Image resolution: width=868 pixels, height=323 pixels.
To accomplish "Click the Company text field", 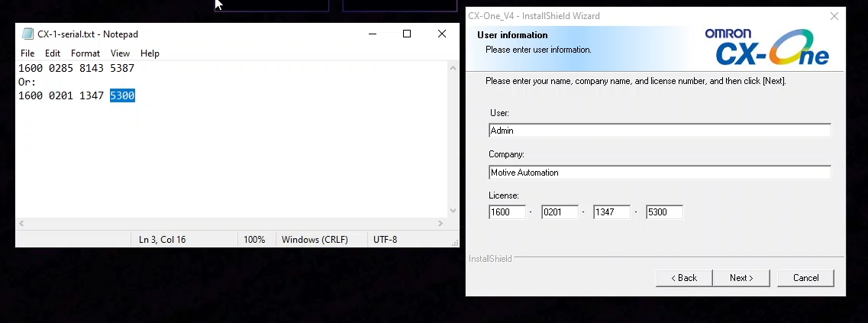I will 660,173.
